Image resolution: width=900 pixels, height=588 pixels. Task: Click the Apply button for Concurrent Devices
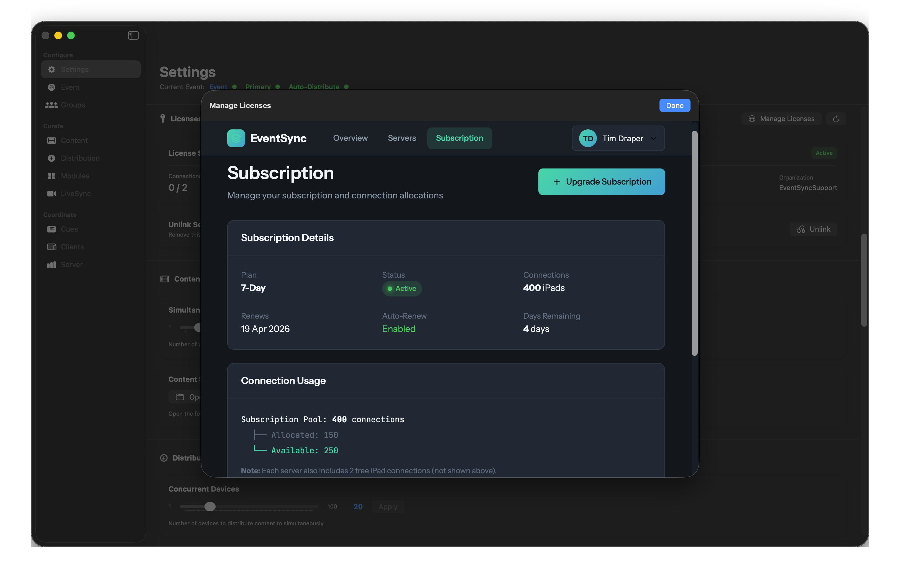click(x=388, y=507)
